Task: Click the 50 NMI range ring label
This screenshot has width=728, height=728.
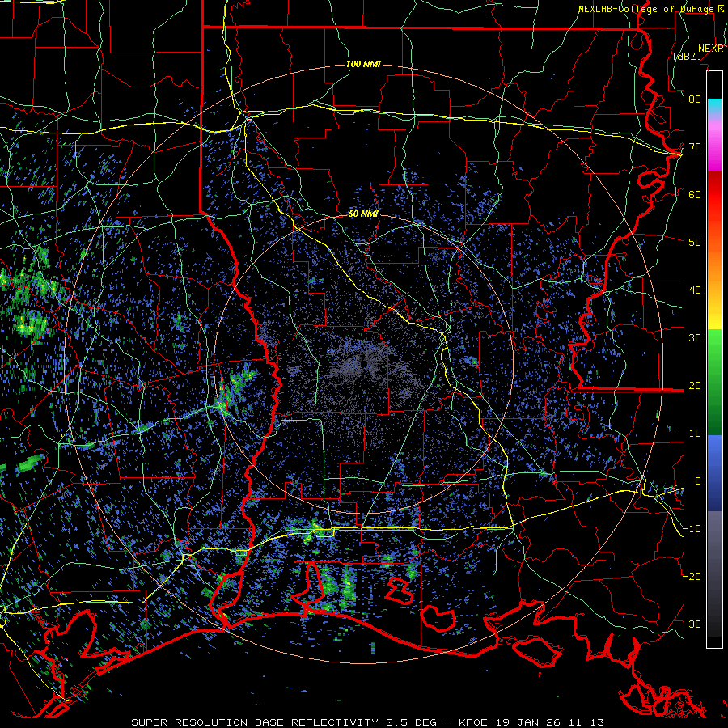Action: 363,214
